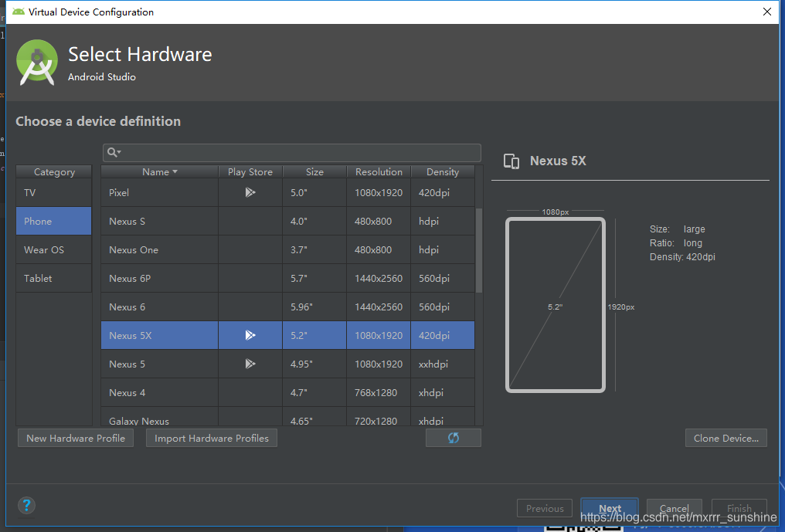Image resolution: width=785 pixels, height=532 pixels.
Task: Click the Play Store icon in Pixel row
Action: 250,192
